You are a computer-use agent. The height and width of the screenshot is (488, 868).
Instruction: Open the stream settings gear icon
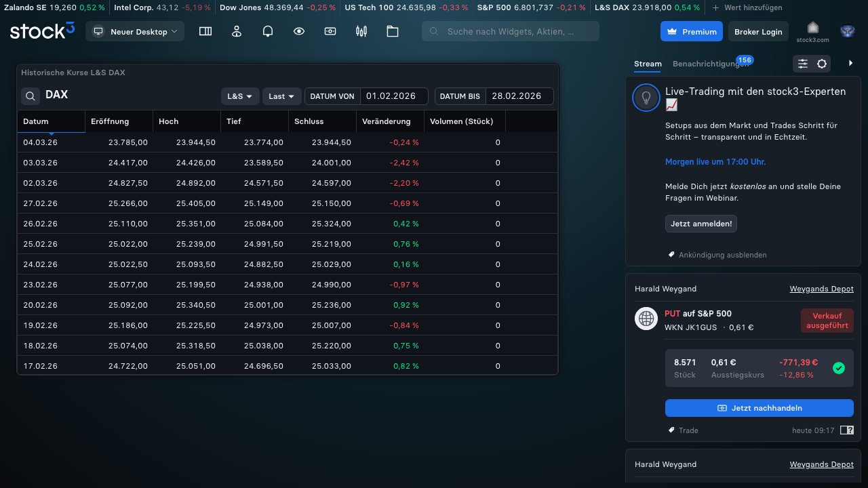tap(822, 64)
